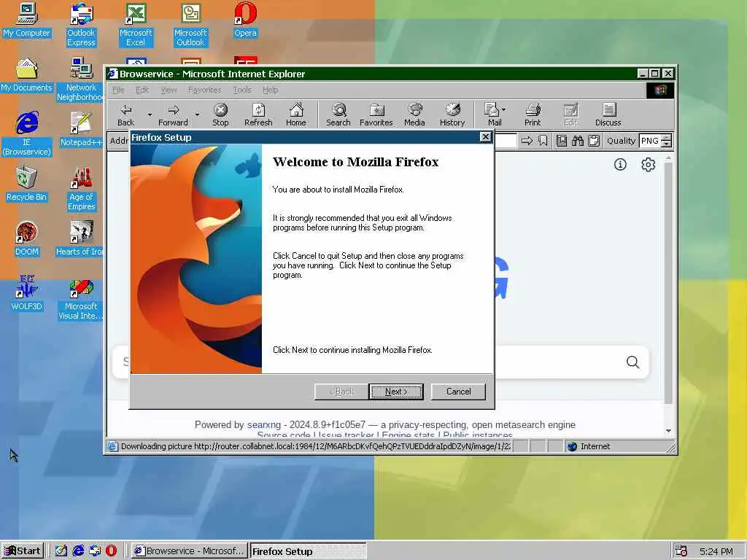
Task: Click the Print toolbar icon
Action: pyautogui.click(x=533, y=115)
